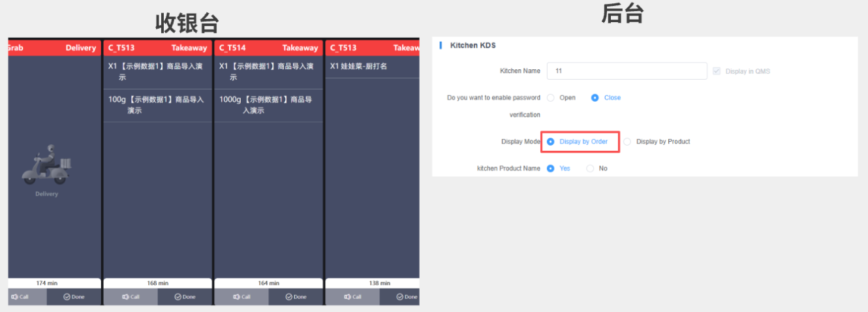
Task: Select No for kitchen Product Name
Action: (590, 168)
